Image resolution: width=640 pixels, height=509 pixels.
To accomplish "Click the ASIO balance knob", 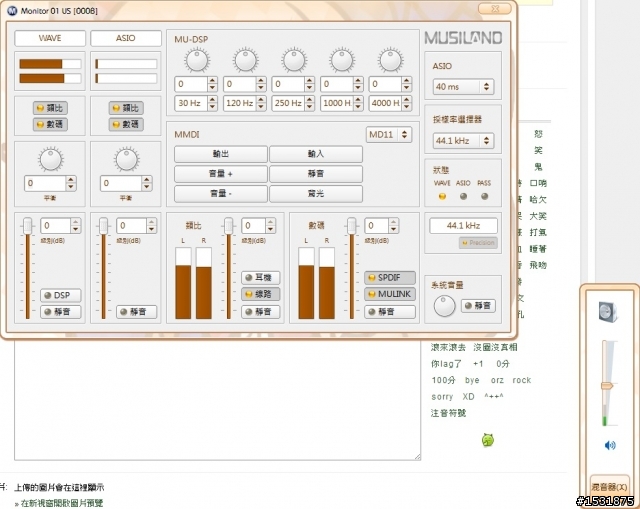I will (x=127, y=159).
